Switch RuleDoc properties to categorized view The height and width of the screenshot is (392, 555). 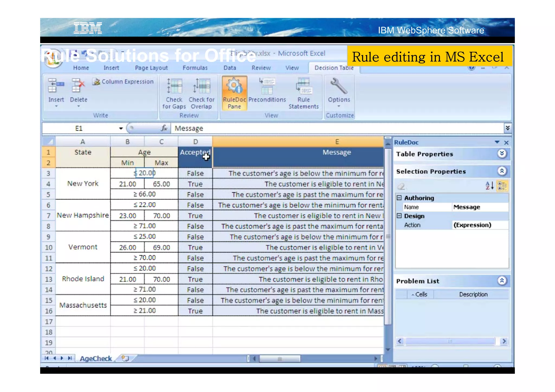[x=502, y=186]
